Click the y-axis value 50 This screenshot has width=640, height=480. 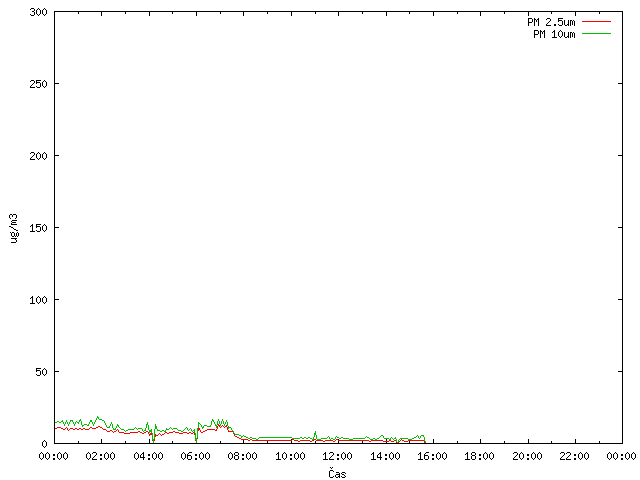click(x=41, y=372)
